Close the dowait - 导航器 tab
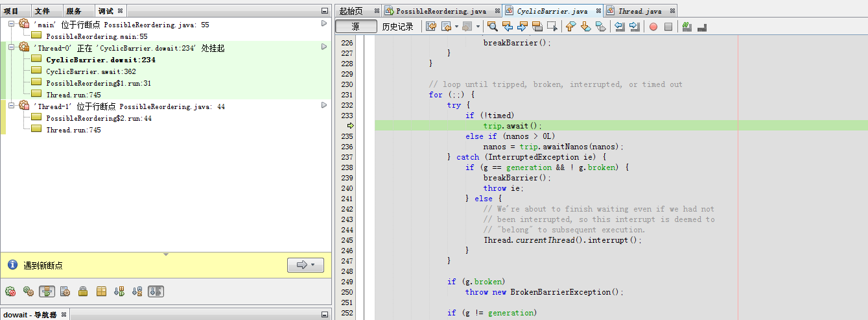Viewport: 868px width, 320px height. (x=64, y=315)
